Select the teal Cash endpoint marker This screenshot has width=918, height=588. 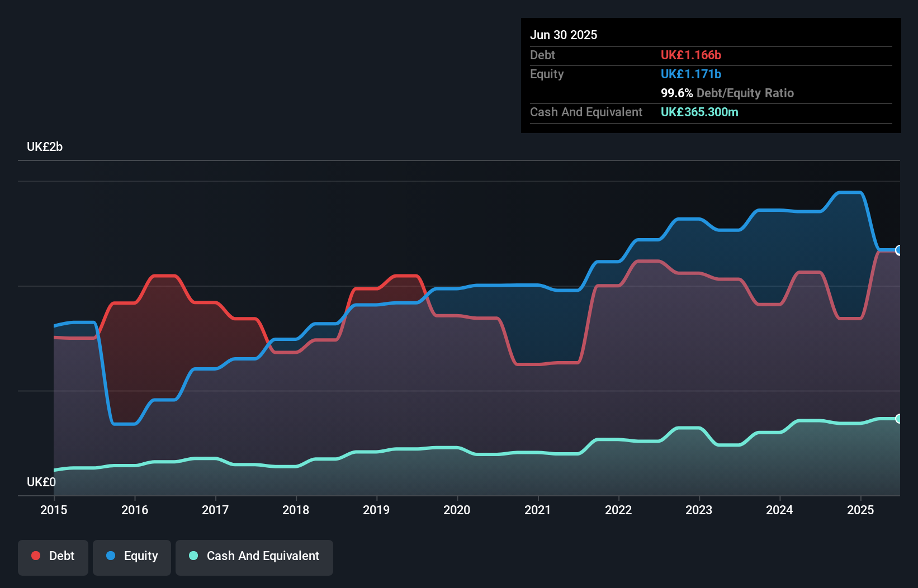coord(898,419)
